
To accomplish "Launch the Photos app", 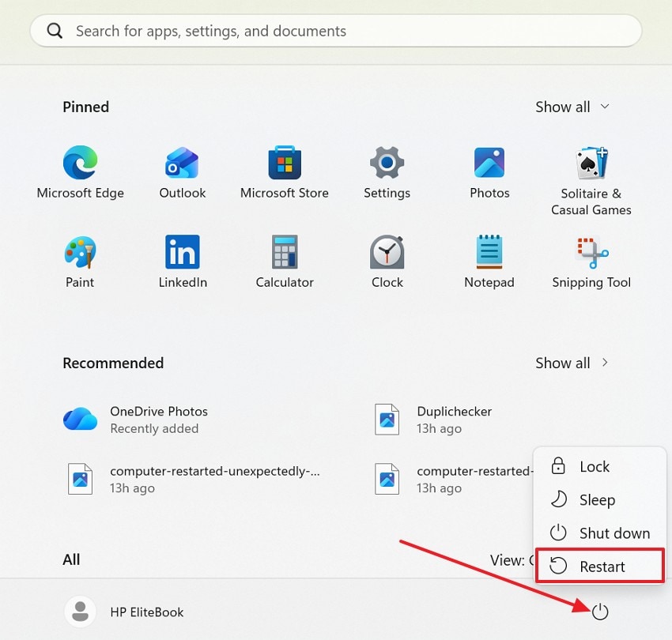I will [489, 172].
